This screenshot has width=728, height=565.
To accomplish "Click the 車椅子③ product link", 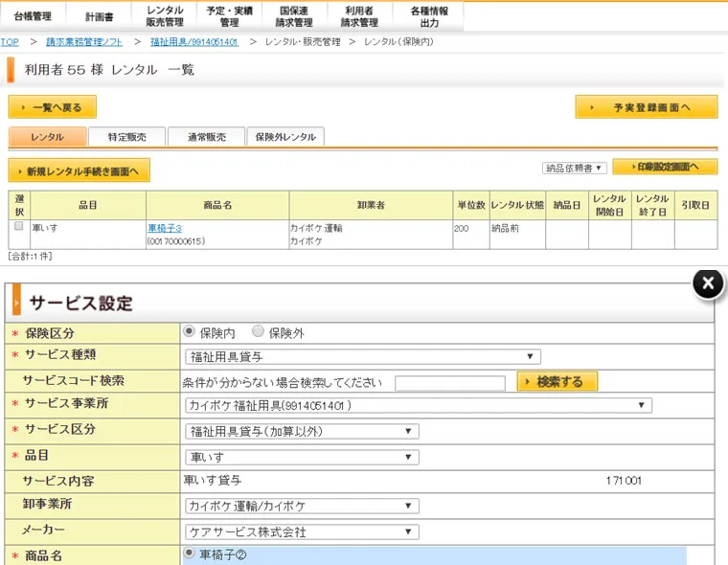I will [165, 228].
